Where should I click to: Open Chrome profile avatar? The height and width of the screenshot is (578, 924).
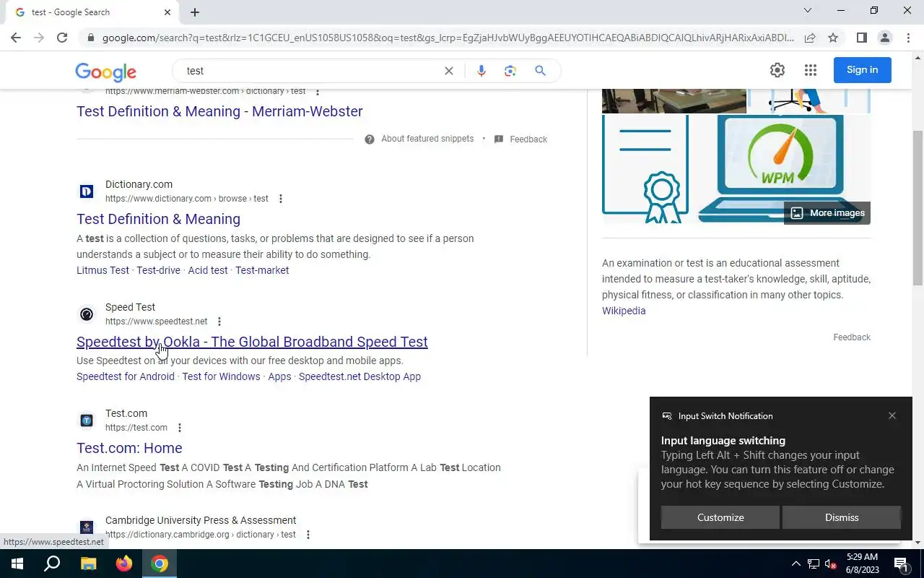pyautogui.click(x=884, y=38)
